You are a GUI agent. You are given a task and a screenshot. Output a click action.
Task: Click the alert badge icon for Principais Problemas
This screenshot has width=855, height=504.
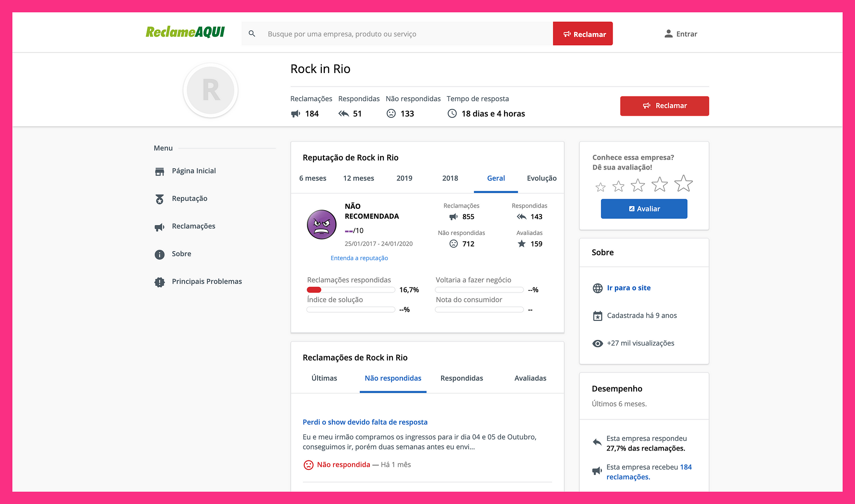[159, 282]
